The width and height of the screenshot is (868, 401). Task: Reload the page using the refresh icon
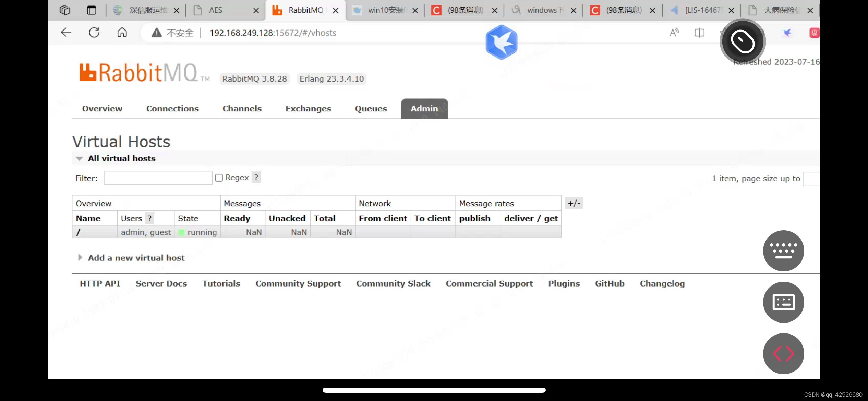point(94,32)
